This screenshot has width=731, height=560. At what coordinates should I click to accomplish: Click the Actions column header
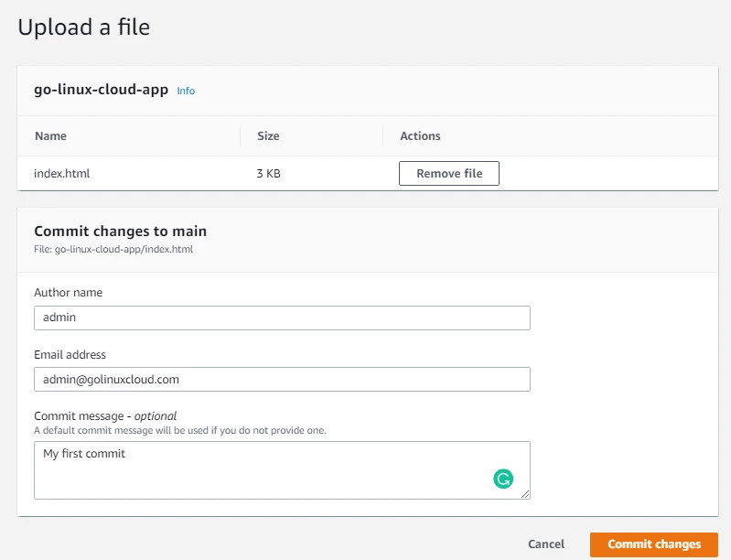pyautogui.click(x=420, y=136)
